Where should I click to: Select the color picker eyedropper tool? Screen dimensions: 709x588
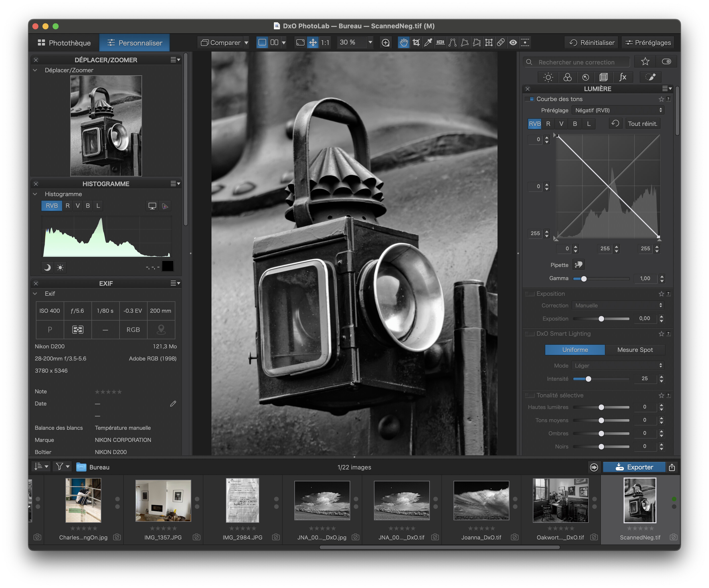(x=428, y=42)
